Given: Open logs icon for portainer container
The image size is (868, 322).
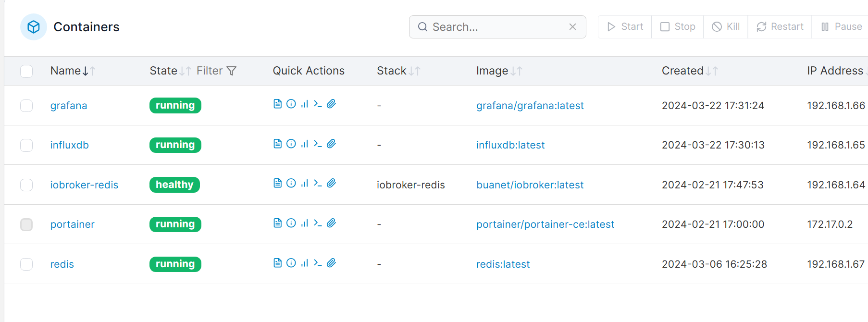Looking at the screenshot, I should (x=277, y=223).
